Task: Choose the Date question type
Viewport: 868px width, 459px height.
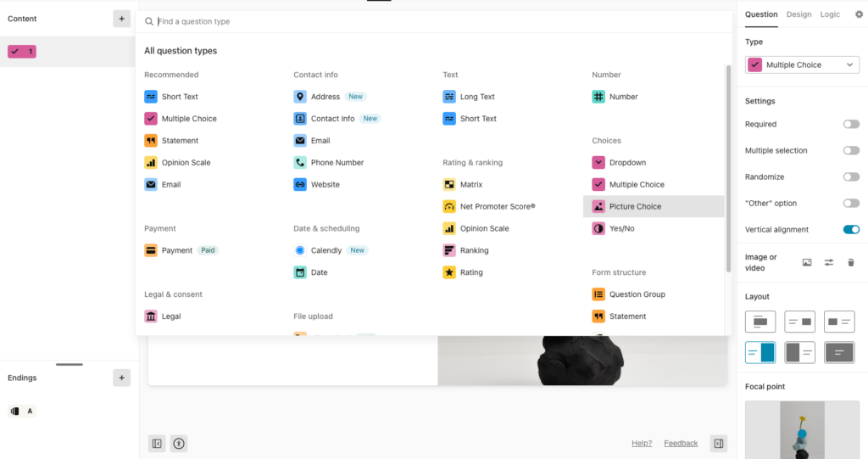Action: tap(310, 272)
